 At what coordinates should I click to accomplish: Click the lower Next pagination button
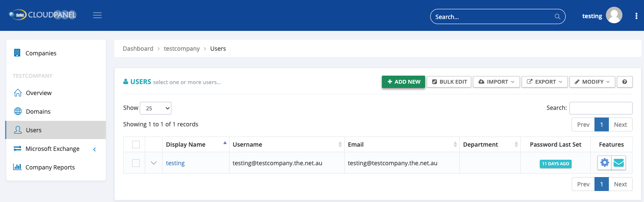(620, 184)
